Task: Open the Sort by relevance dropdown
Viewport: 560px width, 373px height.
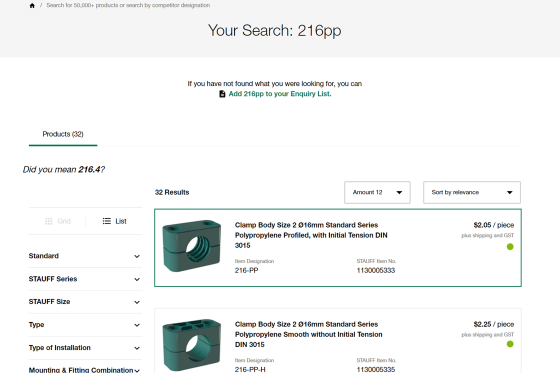Action: coord(472,193)
